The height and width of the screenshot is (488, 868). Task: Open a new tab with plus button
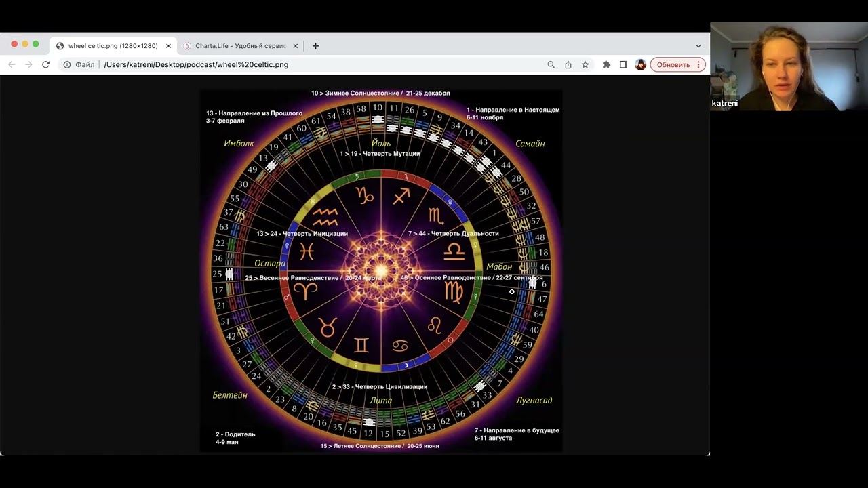click(315, 46)
